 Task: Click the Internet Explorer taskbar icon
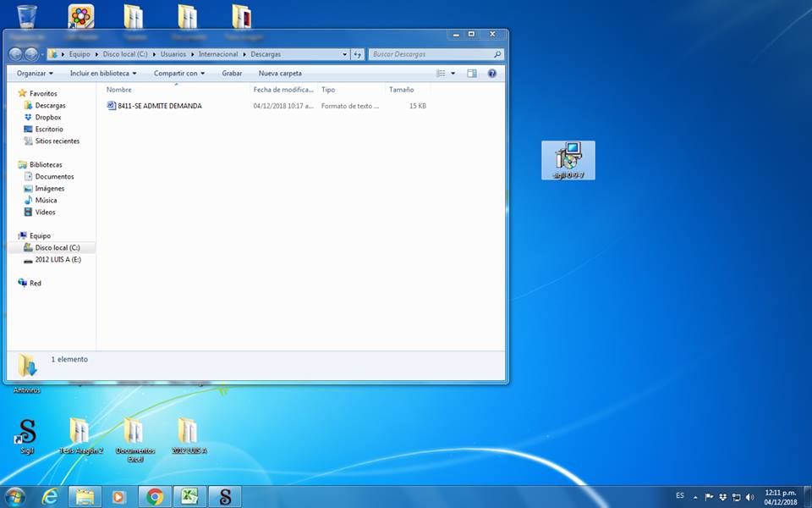pos(50,497)
